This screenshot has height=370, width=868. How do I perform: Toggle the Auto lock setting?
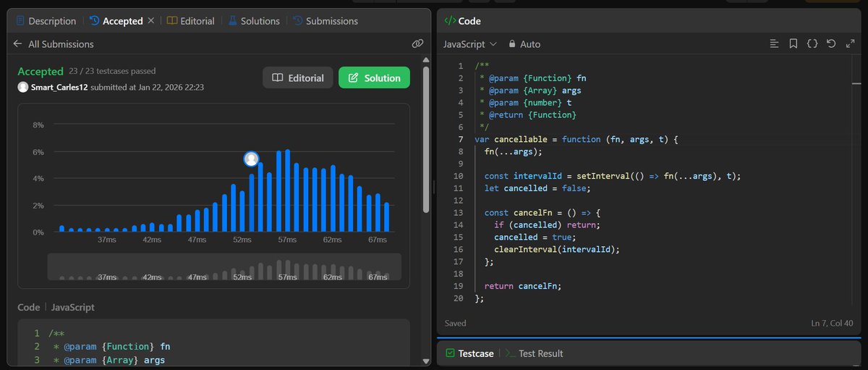524,43
